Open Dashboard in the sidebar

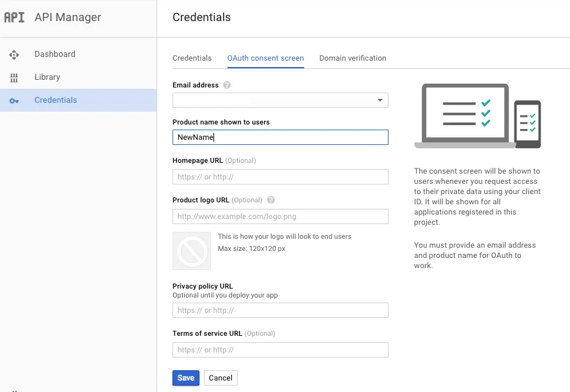pos(55,54)
